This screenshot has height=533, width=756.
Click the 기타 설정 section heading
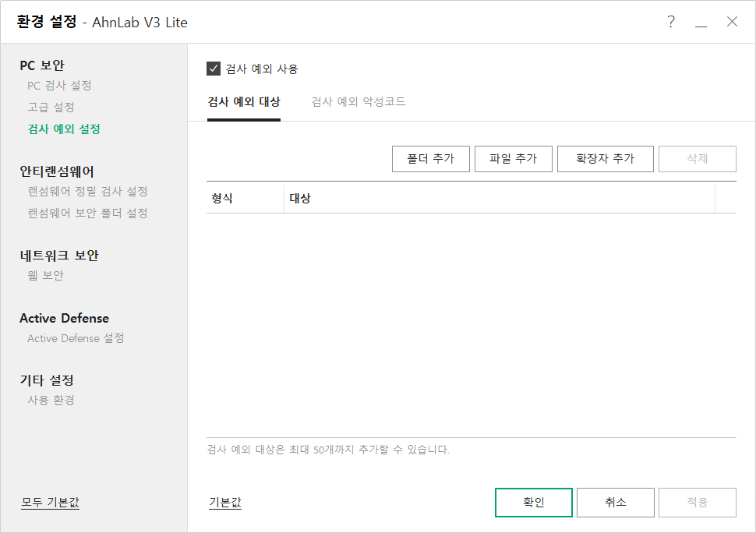point(47,380)
